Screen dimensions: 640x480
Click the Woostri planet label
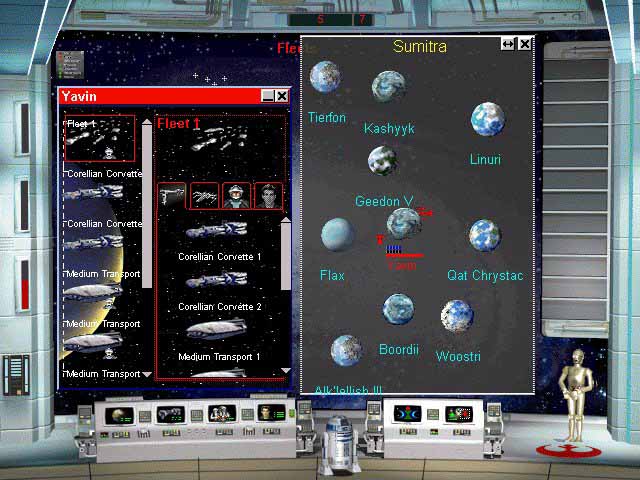(x=458, y=356)
